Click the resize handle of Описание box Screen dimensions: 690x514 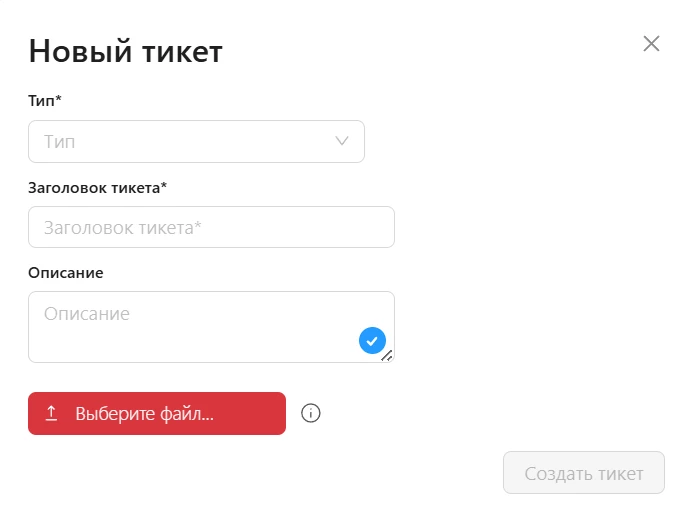[x=387, y=356]
